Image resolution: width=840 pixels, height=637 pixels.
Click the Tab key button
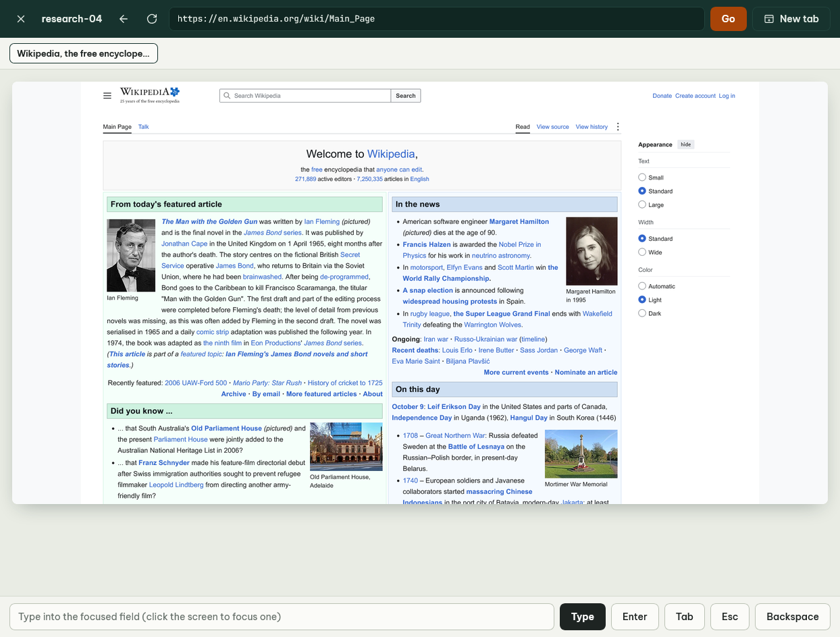[685, 617]
